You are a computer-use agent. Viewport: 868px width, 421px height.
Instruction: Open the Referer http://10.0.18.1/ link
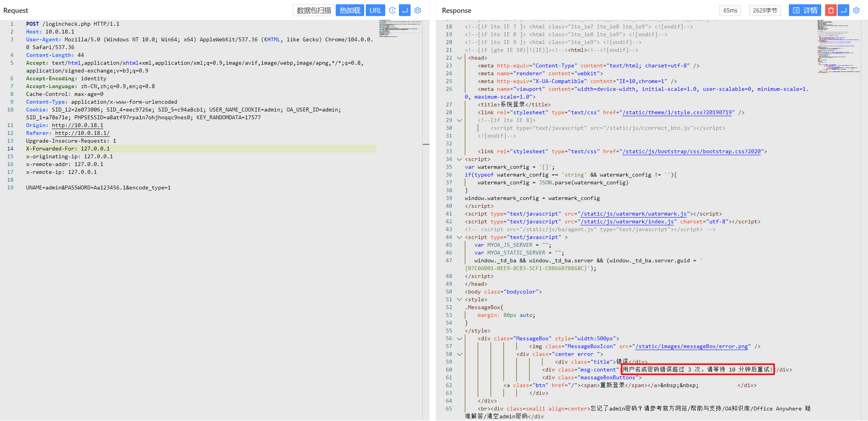point(82,133)
